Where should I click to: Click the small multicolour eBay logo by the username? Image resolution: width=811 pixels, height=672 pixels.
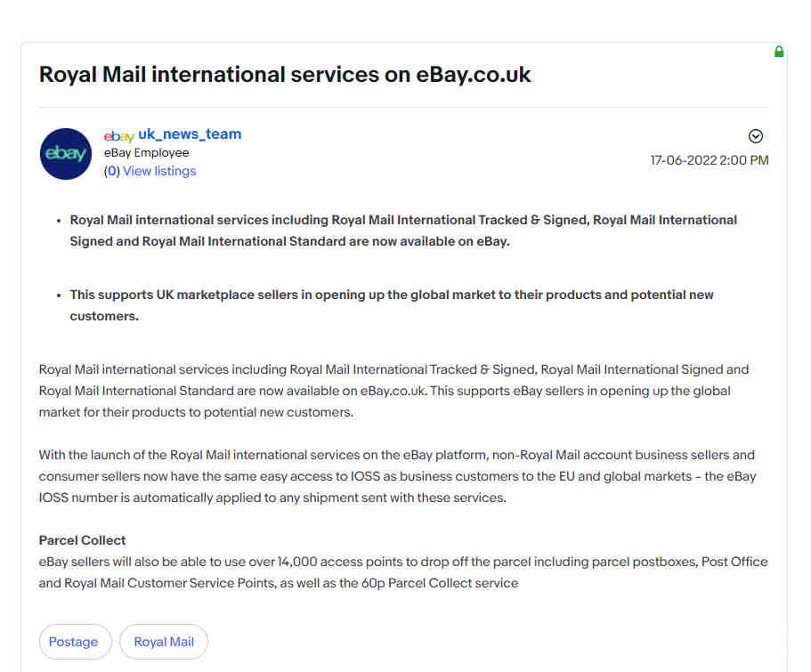(x=119, y=136)
